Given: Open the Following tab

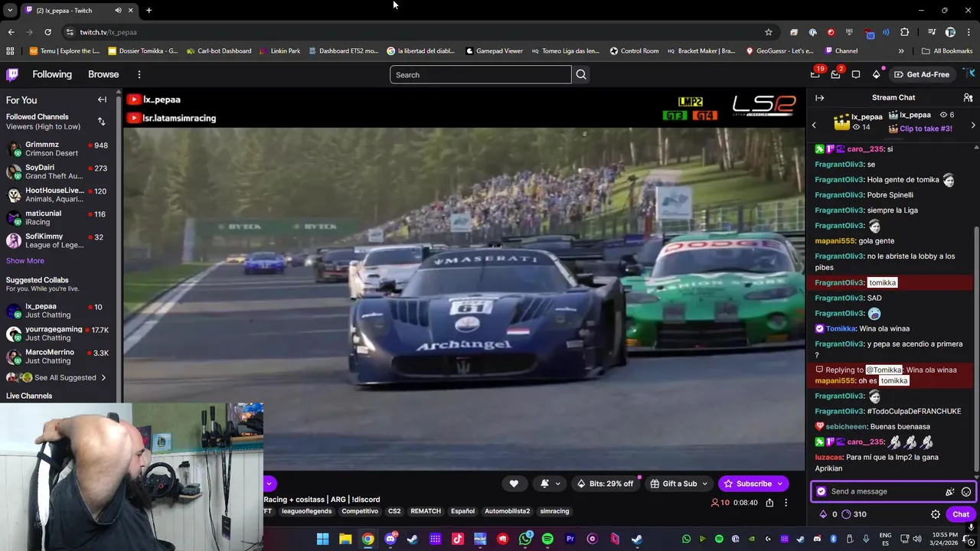Looking at the screenshot, I should click(x=52, y=74).
